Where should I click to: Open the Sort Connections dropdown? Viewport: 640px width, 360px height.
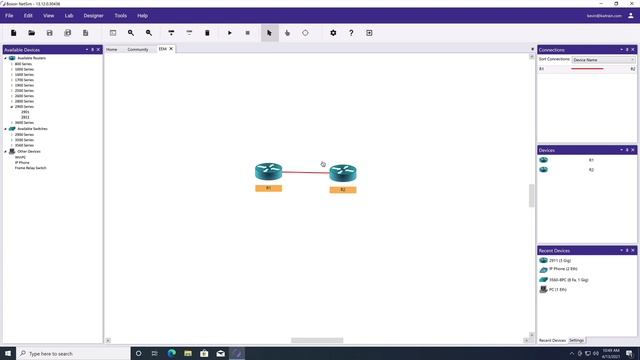(x=604, y=60)
